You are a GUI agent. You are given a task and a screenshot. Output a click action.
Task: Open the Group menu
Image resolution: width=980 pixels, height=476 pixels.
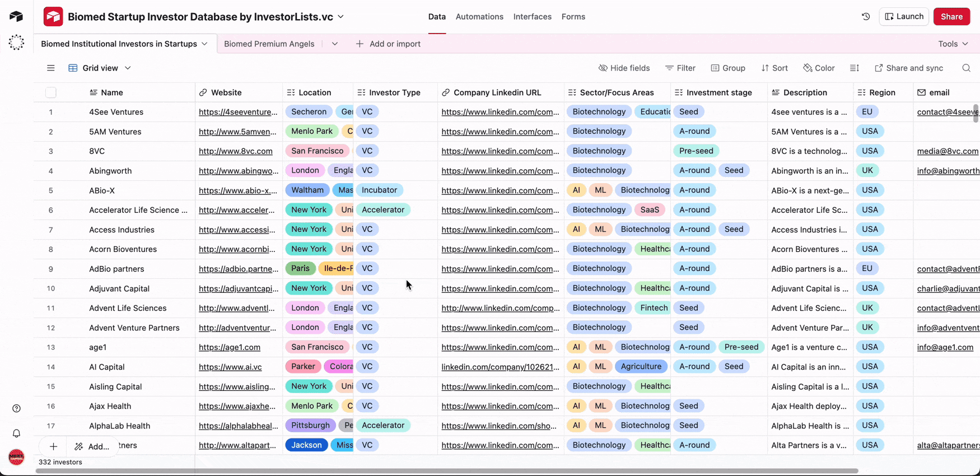pyautogui.click(x=728, y=68)
